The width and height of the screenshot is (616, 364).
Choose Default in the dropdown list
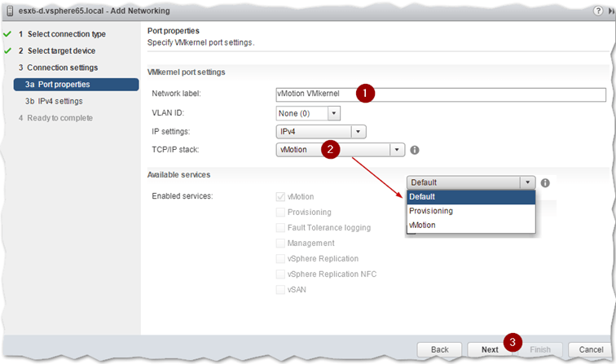(471, 197)
